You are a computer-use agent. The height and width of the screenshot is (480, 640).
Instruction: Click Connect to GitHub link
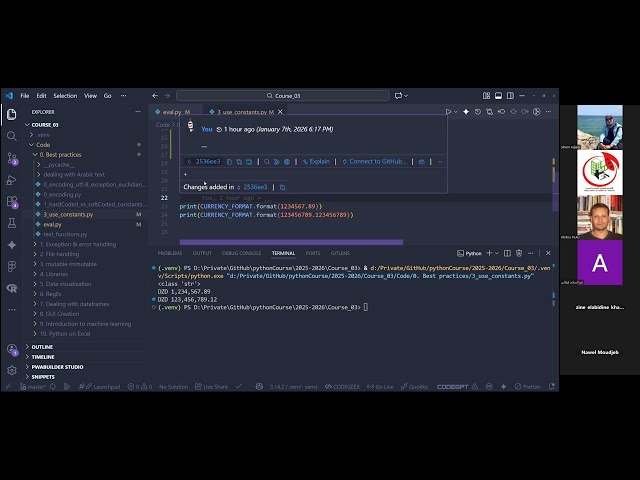pos(374,162)
